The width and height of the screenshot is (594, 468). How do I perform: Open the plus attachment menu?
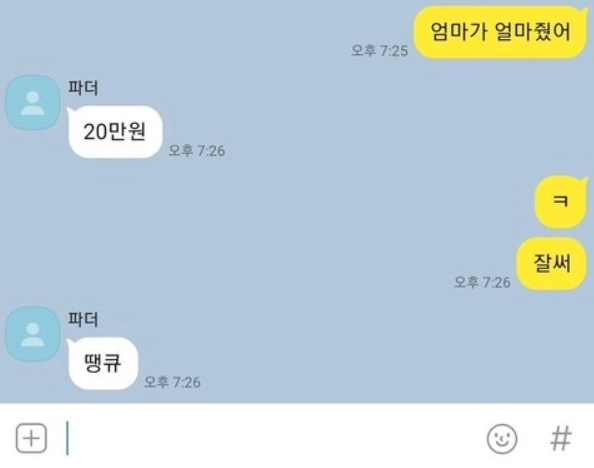(x=31, y=438)
